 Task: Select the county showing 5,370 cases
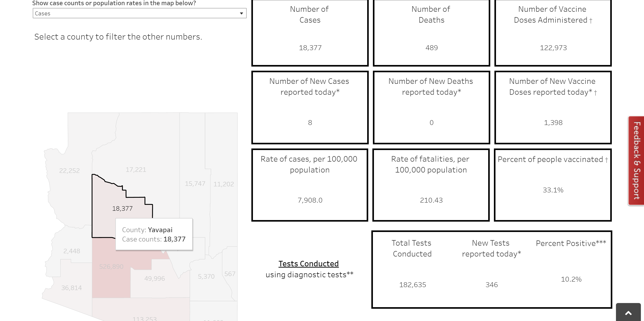(x=206, y=277)
